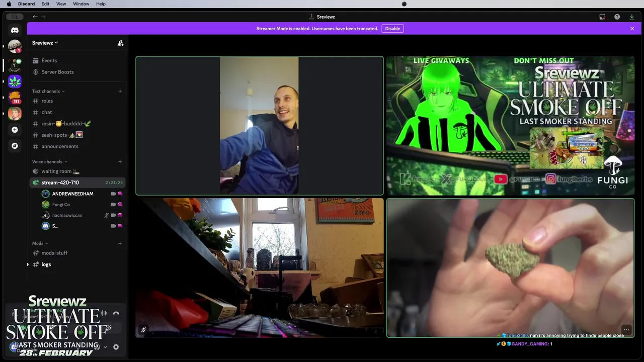Click the download update arrow icon
The image size is (644, 362).
point(632,17)
